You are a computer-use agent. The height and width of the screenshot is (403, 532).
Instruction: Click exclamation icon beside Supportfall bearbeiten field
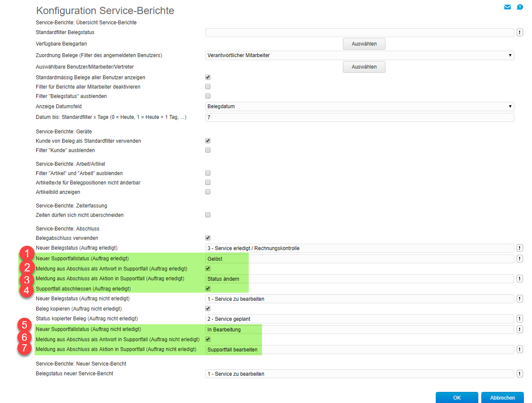[520, 349]
